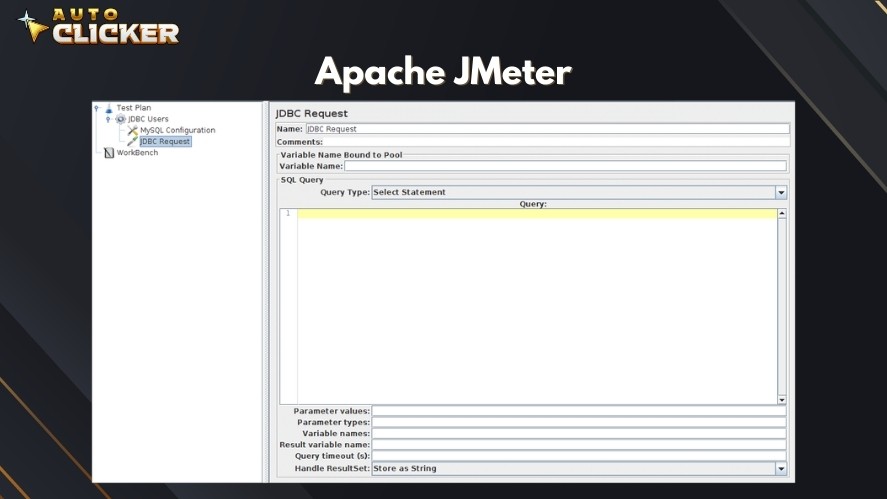Select JDBC Users thread group
887x499 pixels.
coord(148,119)
